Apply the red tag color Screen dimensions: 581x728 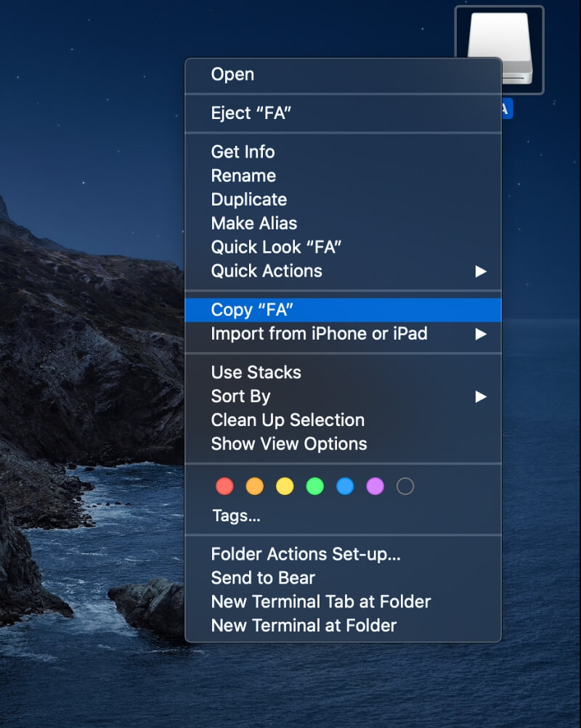[x=225, y=486]
